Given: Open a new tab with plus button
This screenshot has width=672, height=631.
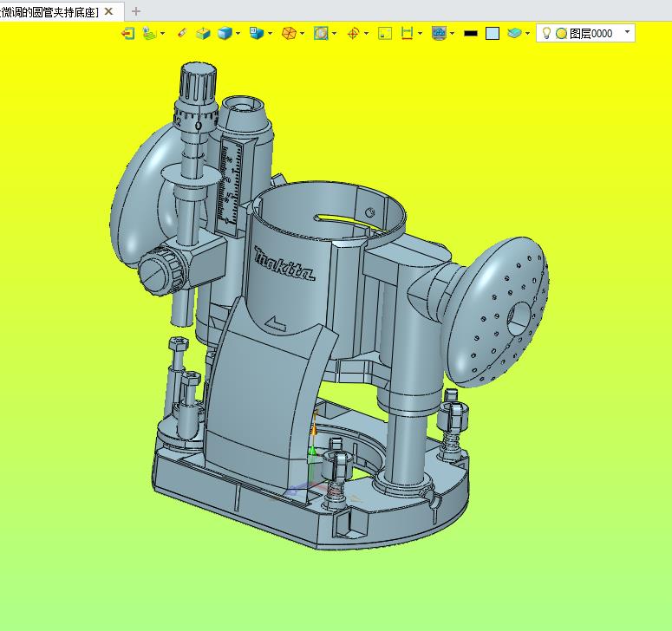Looking at the screenshot, I should click(135, 11).
